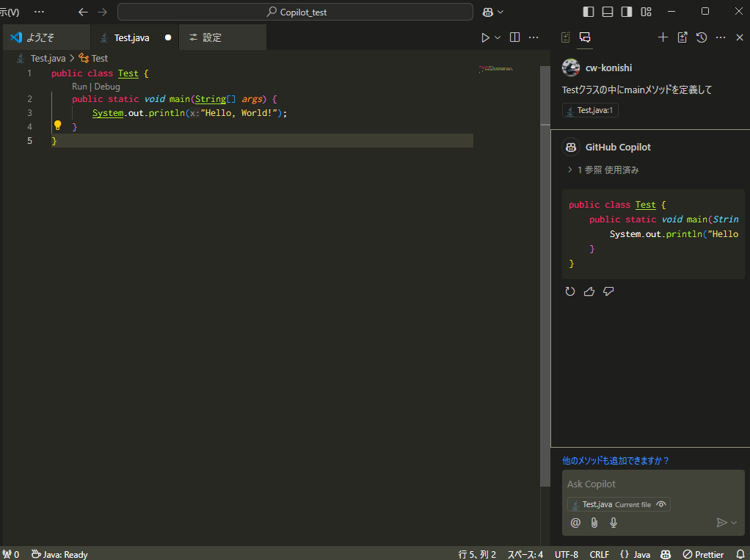Open the run button dropdown arrow

(498, 37)
